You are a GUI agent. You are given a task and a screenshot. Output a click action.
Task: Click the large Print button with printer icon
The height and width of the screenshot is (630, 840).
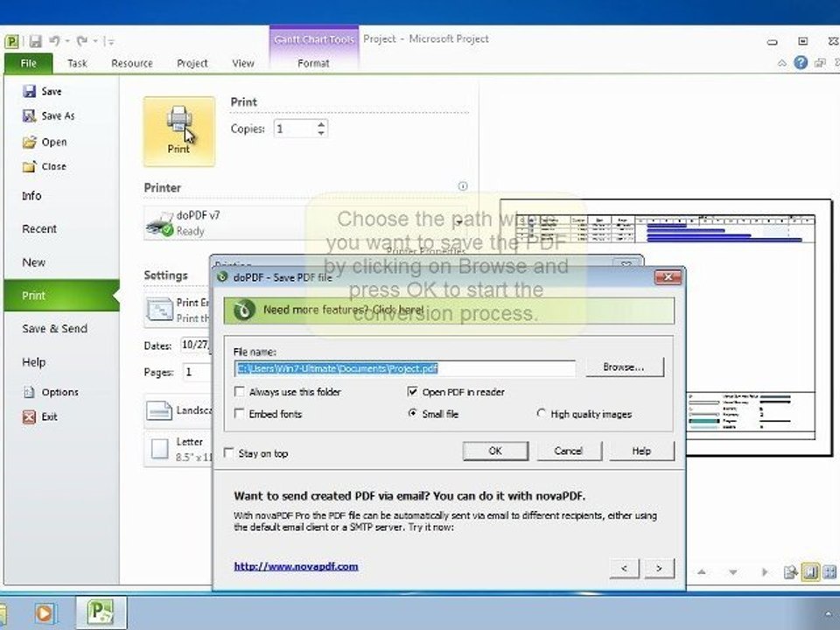(x=178, y=131)
